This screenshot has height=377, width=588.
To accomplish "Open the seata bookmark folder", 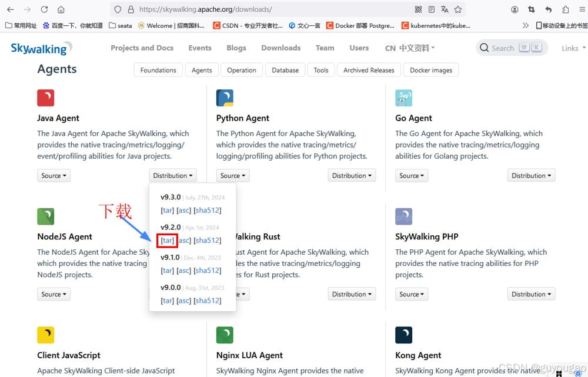I will pyautogui.click(x=121, y=25).
